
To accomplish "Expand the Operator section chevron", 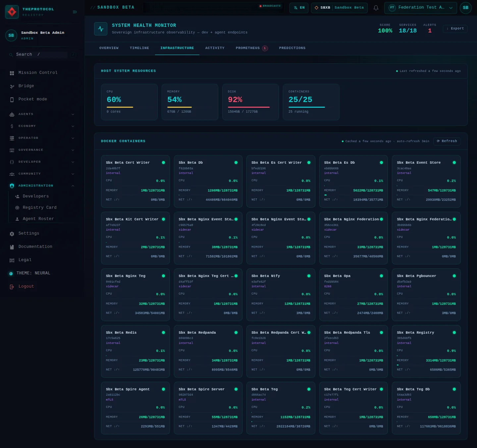I will point(73,138).
